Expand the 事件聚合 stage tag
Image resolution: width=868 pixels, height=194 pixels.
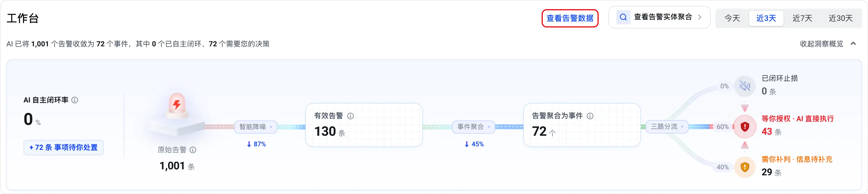click(x=473, y=127)
